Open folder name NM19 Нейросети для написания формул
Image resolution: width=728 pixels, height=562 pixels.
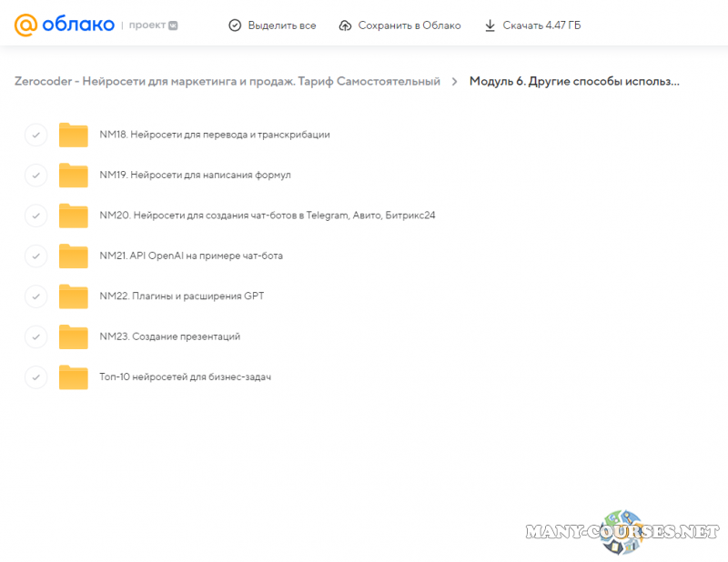(x=195, y=175)
